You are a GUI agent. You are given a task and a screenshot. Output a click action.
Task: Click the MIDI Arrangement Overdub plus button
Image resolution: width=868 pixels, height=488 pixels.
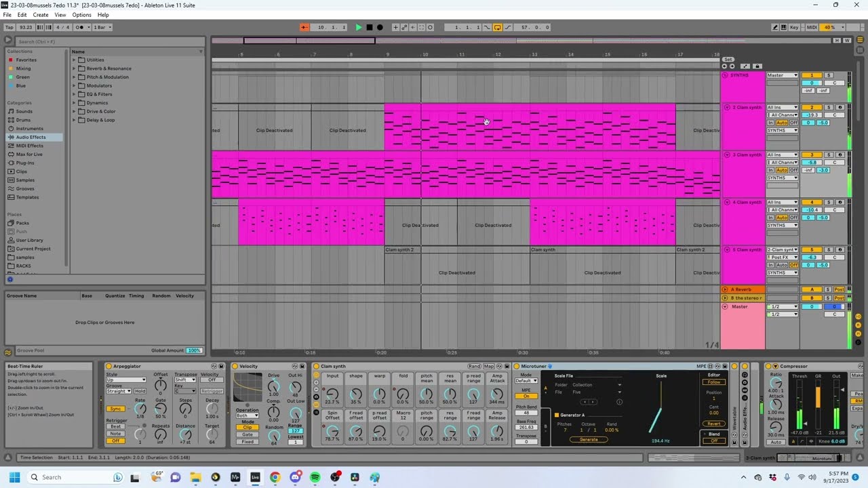(x=395, y=27)
